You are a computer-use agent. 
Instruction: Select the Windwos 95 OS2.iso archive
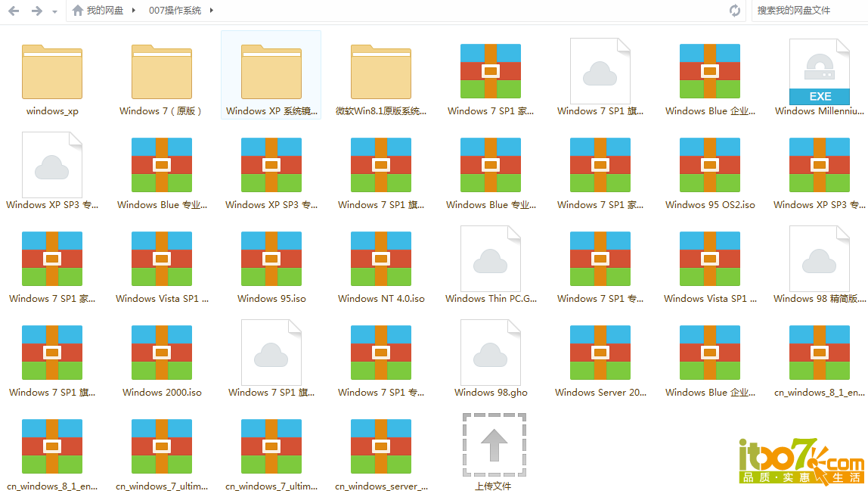tap(710, 165)
